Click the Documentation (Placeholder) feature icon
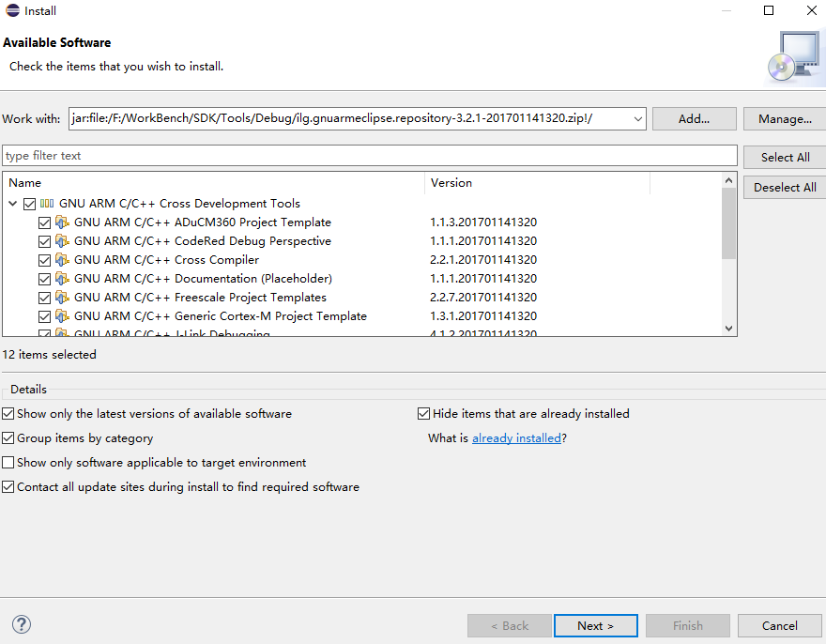This screenshot has height=644, width=826. 62,279
